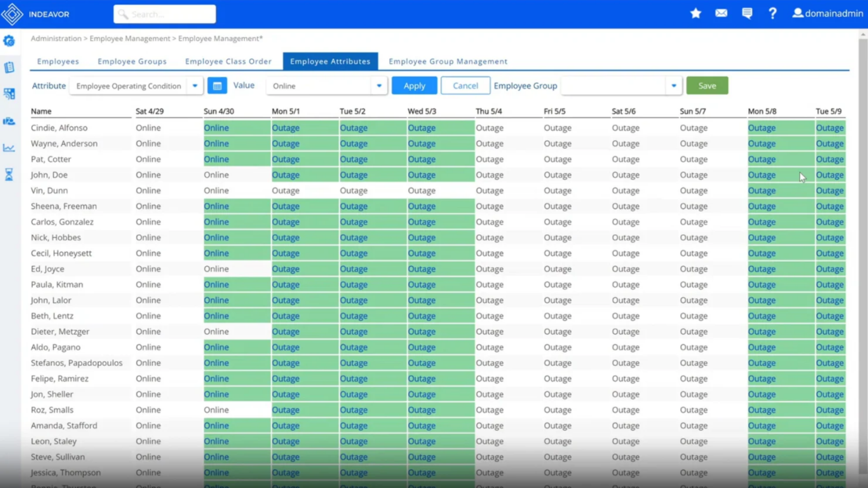
Task: Open the chat messages icon
Action: [747, 14]
